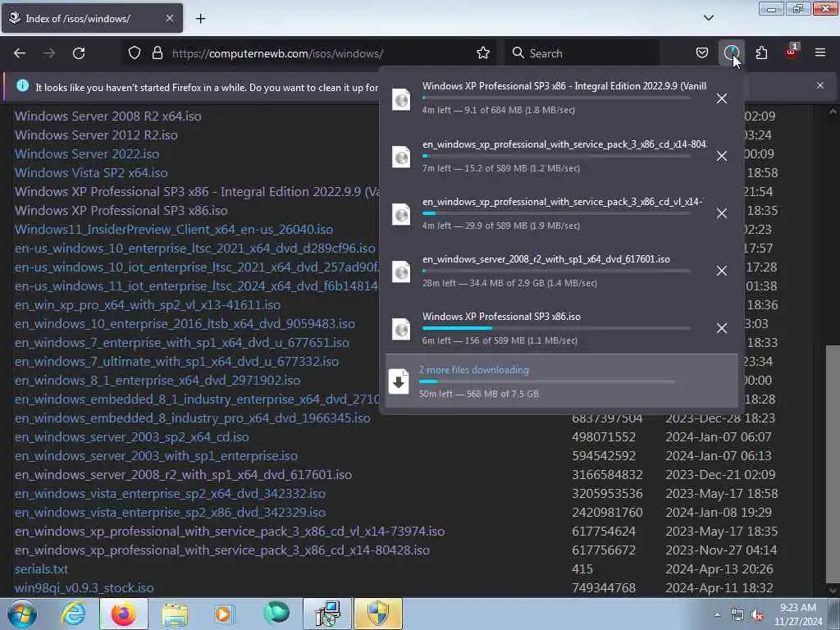The height and width of the screenshot is (630, 840).
Task: Launch Windows Media Player from taskbar
Action: [x=225, y=614]
